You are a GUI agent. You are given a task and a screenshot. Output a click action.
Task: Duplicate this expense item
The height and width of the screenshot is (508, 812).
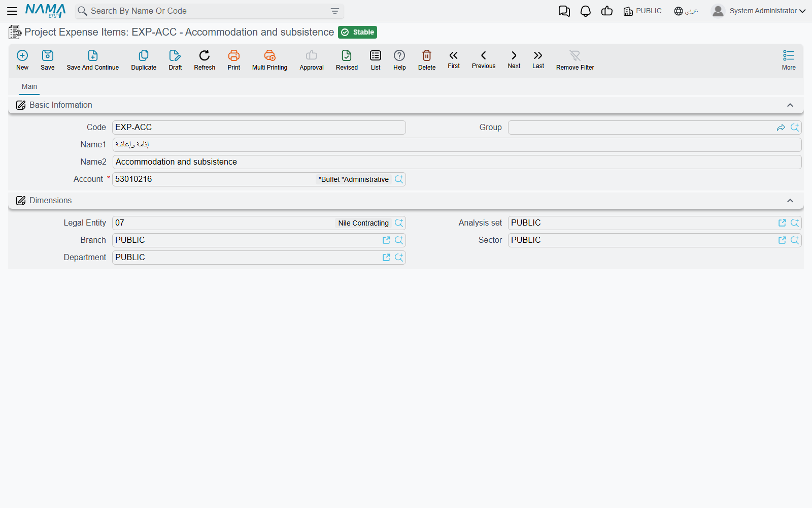(x=144, y=60)
